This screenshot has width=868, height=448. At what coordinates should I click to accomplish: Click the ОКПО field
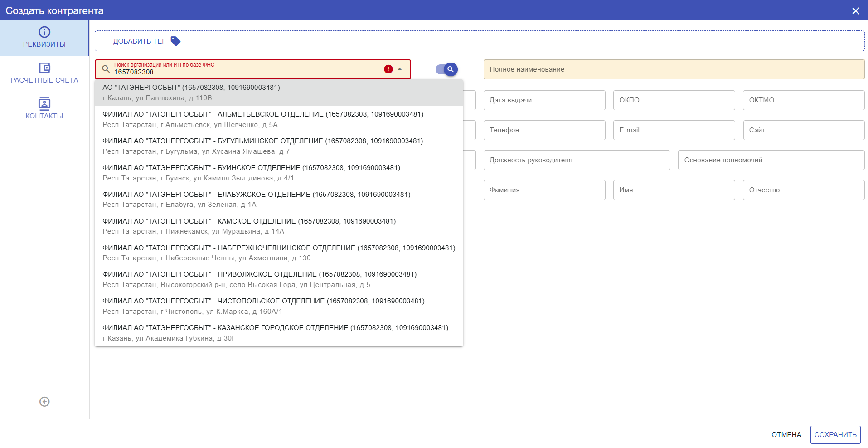click(x=674, y=100)
